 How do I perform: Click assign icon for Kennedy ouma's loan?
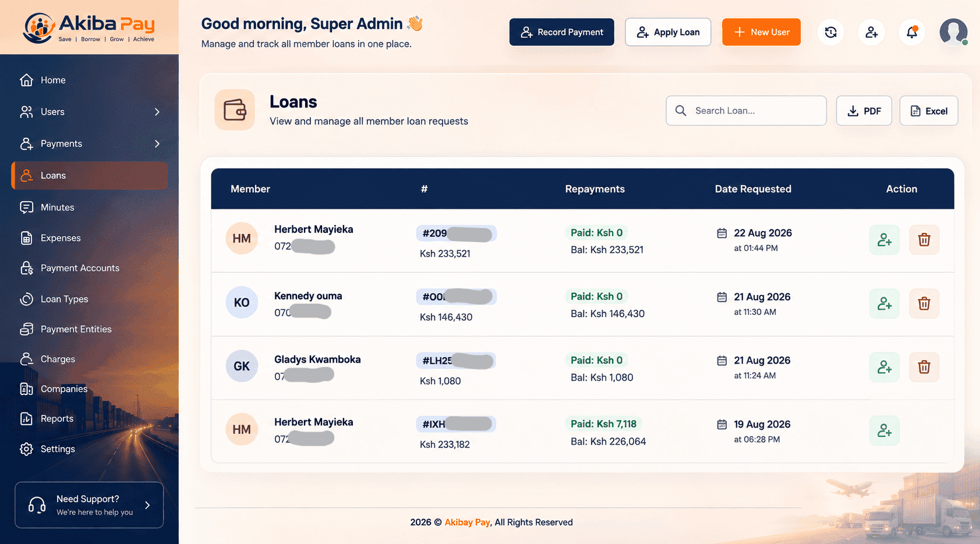(x=885, y=304)
